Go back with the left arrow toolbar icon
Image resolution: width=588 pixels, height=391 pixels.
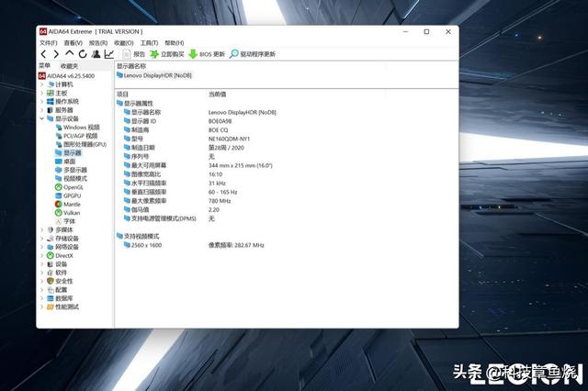tap(43, 54)
